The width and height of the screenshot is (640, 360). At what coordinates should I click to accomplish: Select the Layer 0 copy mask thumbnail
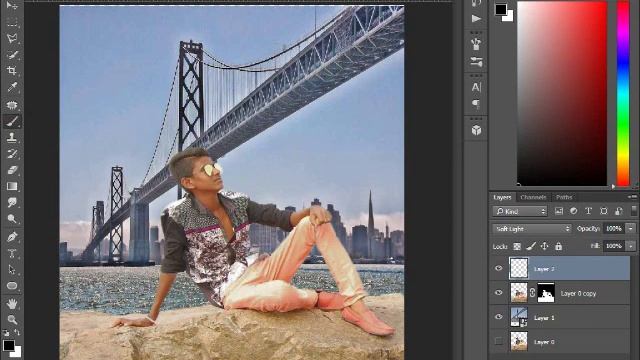(546, 293)
